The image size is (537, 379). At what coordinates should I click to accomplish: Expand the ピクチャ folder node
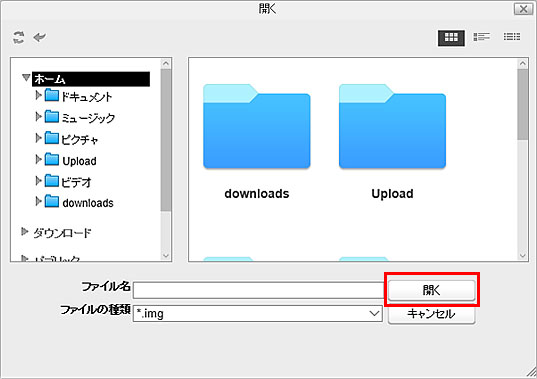pyautogui.click(x=38, y=138)
